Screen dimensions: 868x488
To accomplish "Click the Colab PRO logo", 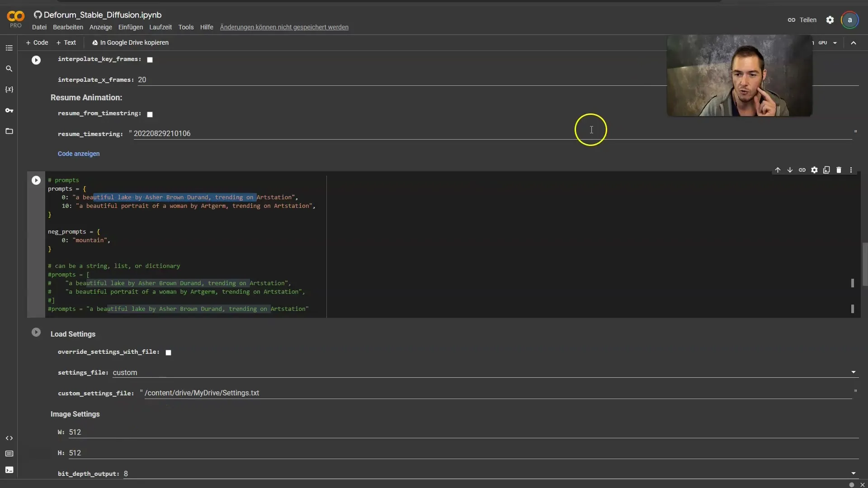I will 16,19.
